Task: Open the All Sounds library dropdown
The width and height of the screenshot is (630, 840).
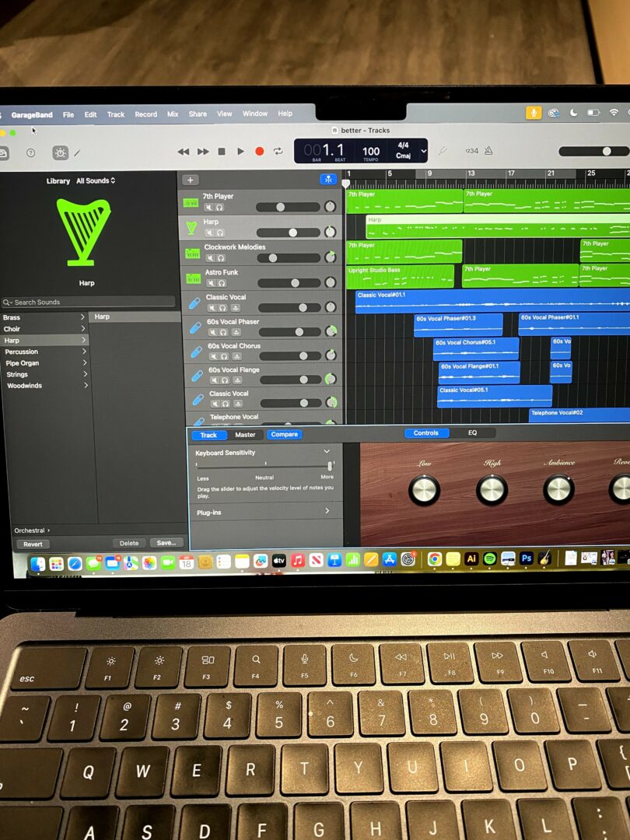Action: click(96, 181)
